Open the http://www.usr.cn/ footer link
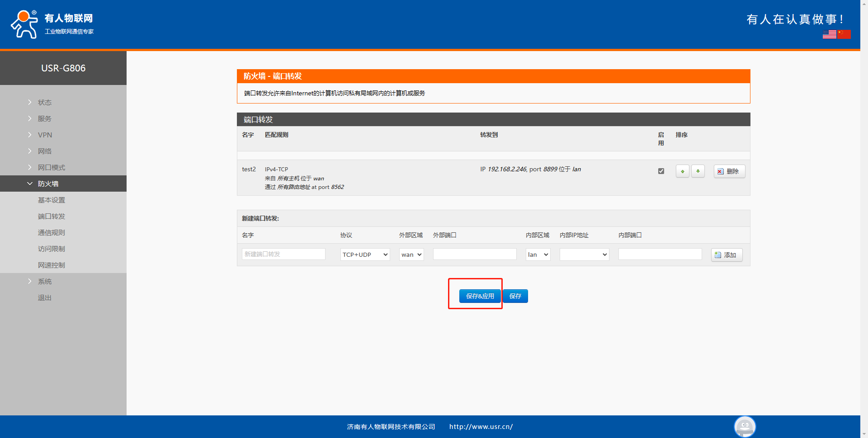 coord(481,427)
